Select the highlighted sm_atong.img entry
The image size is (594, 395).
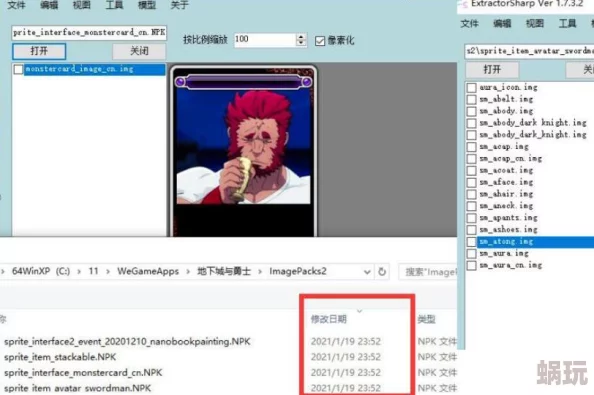tap(536, 242)
